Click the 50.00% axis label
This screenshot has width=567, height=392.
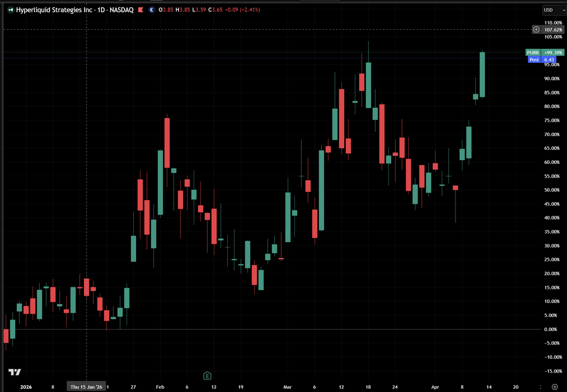click(x=552, y=190)
